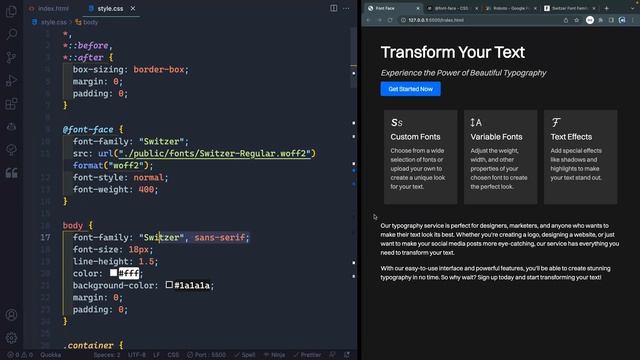
Task: Switch to the Switzer Font Family tab
Action: pos(568,8)
